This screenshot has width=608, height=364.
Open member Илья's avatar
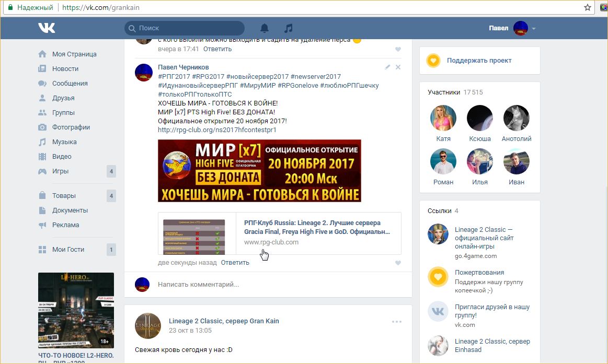tap(479, 161)
